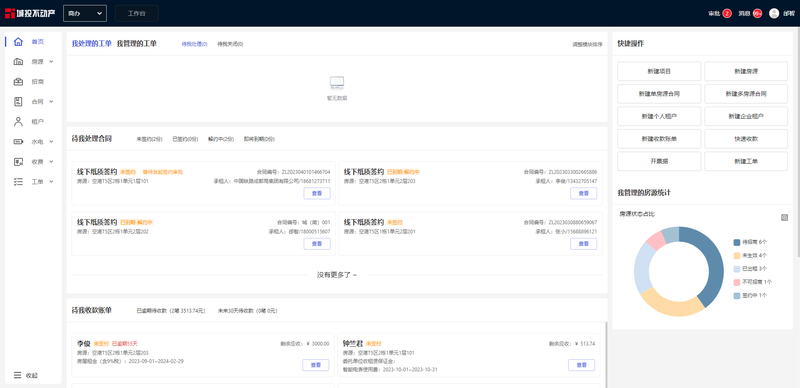Open the 租户 person icon in sidebar

(18, 122)
